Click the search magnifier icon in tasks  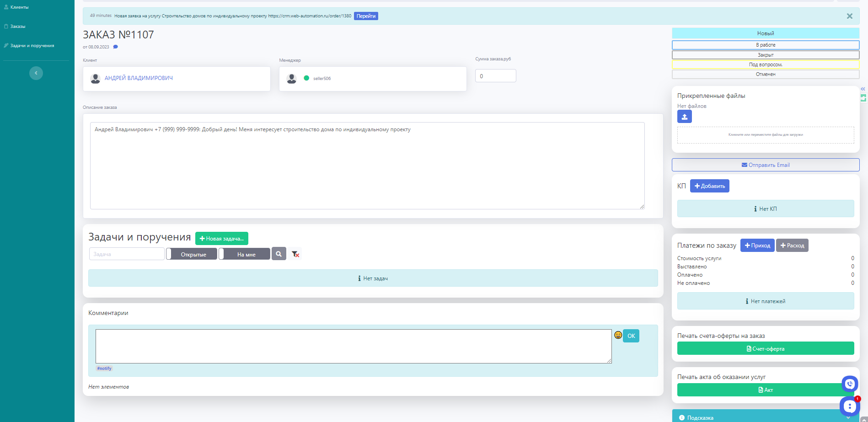point(279,254)
